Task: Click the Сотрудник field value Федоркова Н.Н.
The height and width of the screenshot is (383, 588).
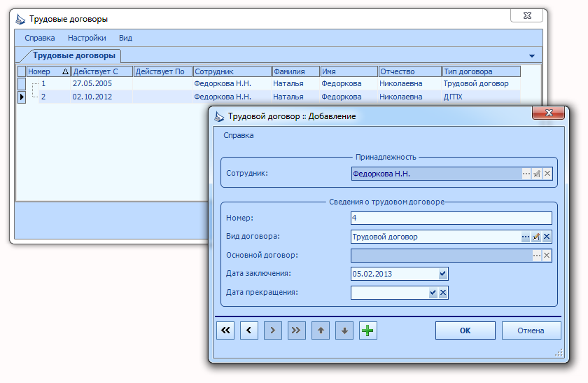Action: point(381,174)
